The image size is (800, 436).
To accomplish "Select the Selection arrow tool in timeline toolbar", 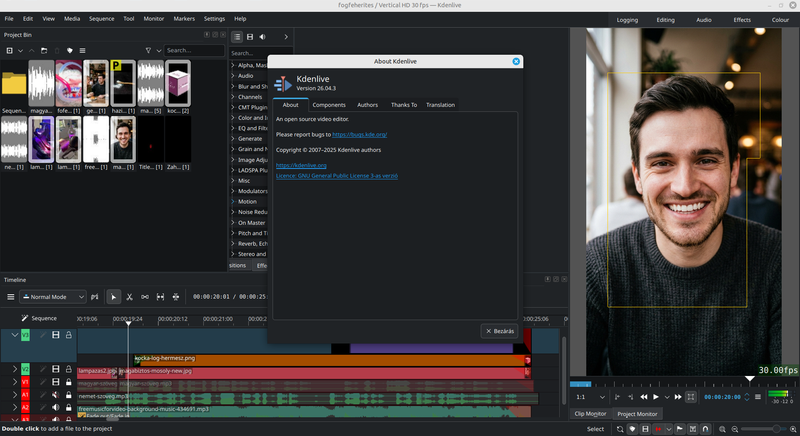I will [113, 297].
